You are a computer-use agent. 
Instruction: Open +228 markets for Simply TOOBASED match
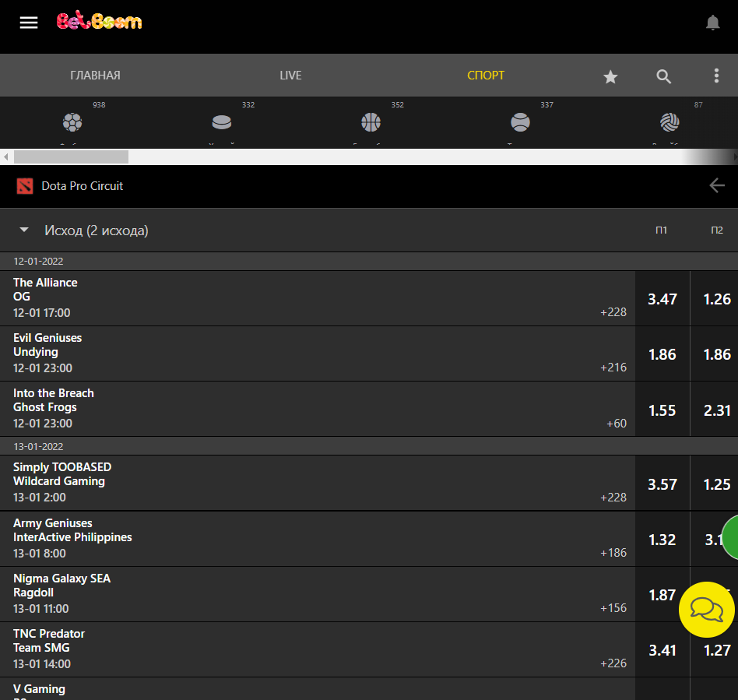pyautogui.click(x=613, y=497)
